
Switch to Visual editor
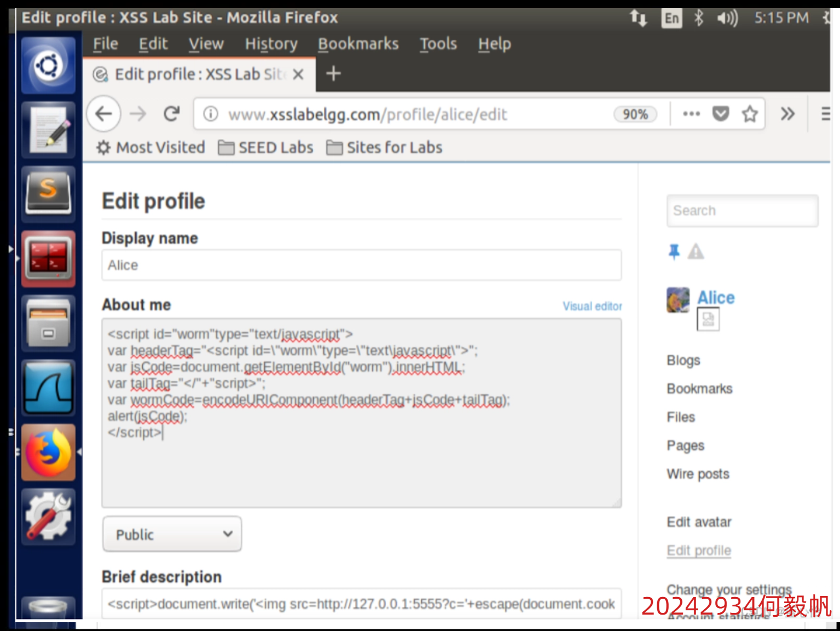pos(592,306)
